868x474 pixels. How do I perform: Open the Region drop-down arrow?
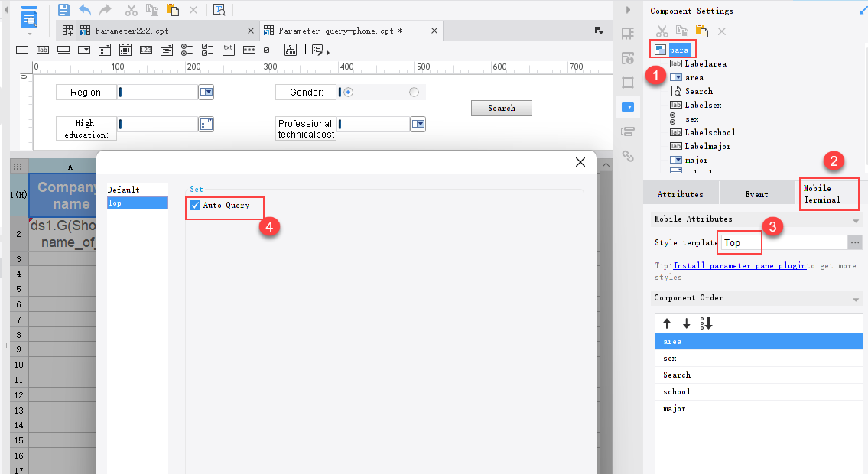coord(206,92)
